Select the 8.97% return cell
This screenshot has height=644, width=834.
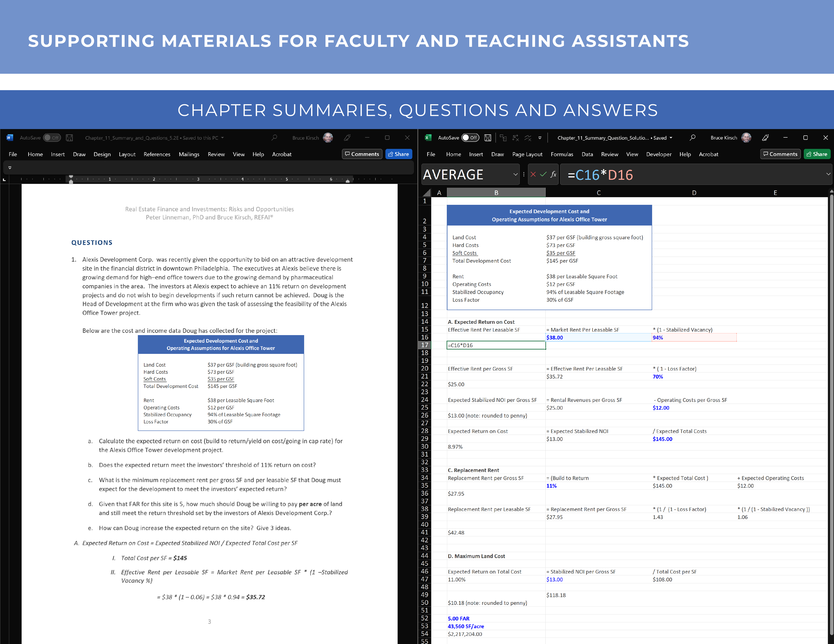click(496, 447)
